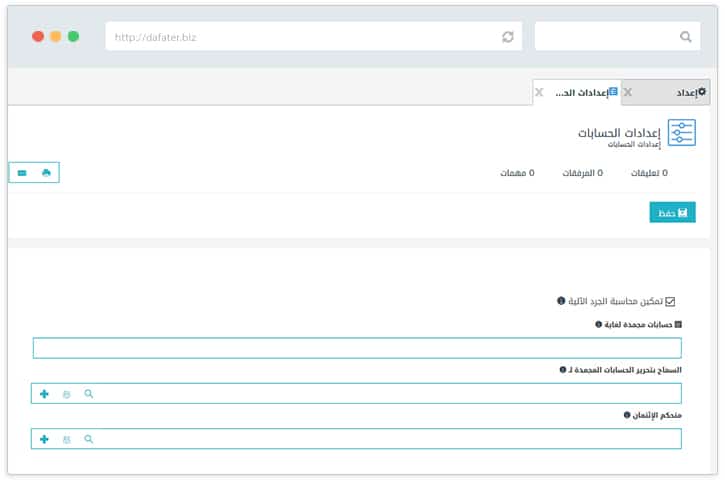Click info icon next to حسابات مجمدة لغاية
Screen dimensions: 725x485
tap(598, 325)
